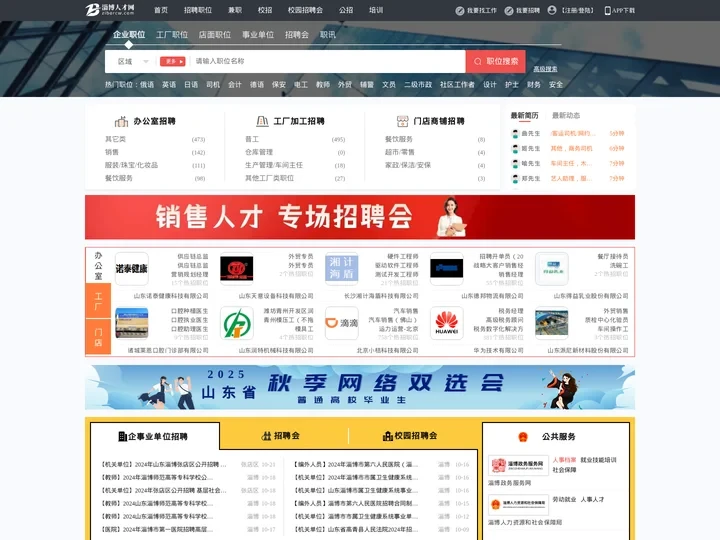Open the 人事档案 service link
720x540 pixels.
[564, 460]
